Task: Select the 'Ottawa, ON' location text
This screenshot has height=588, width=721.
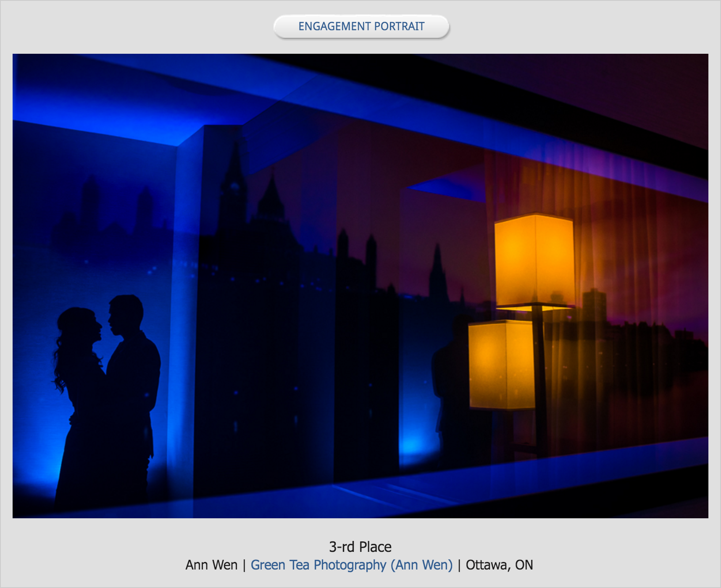Action: pos(499,565)
